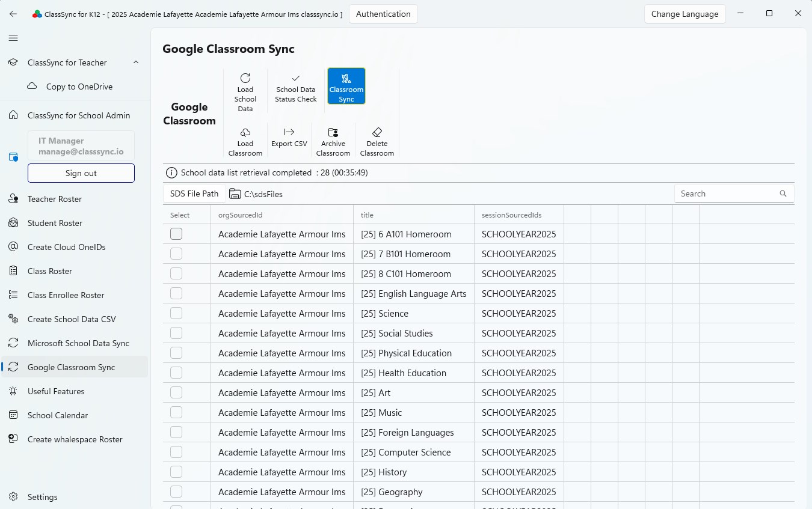Click the Load Classroom cloud icon
Viewport: 812px width, 509px height.
pos(245,132)
